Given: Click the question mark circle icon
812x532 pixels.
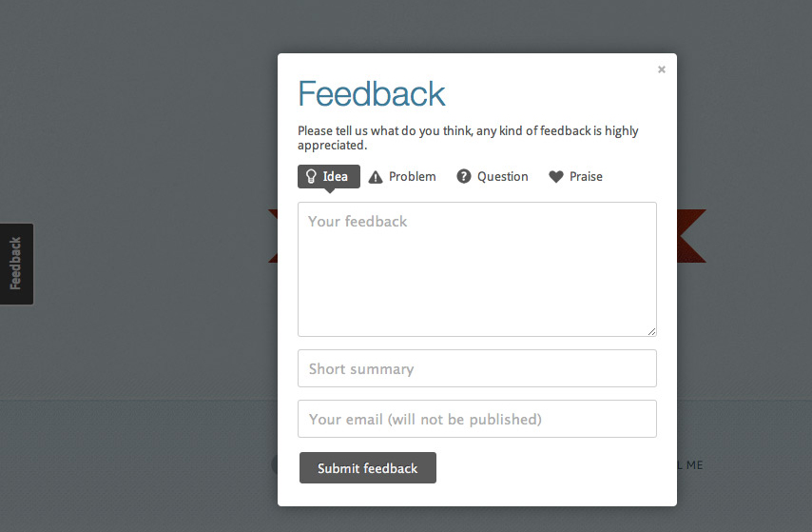Looking at the screenshot, I should tap(463, 176).
